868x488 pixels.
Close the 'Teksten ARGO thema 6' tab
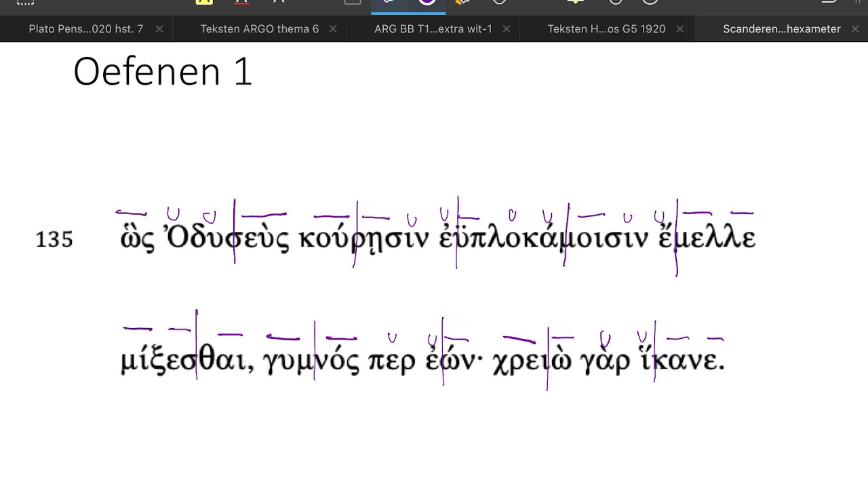pos(333,29)
